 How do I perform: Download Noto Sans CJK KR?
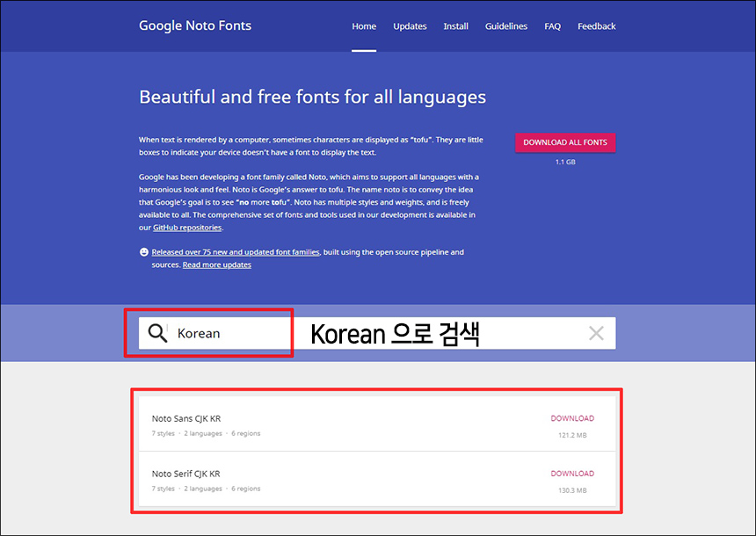coord(572,418)
